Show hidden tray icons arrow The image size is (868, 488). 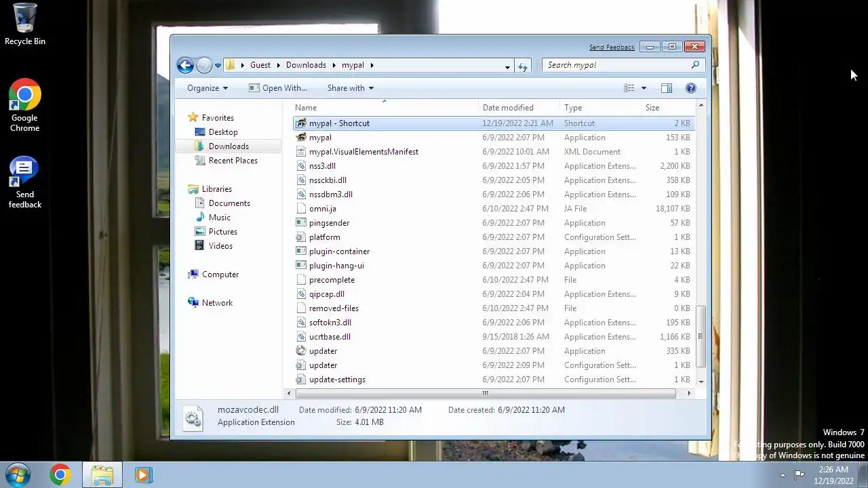(783, 475)
